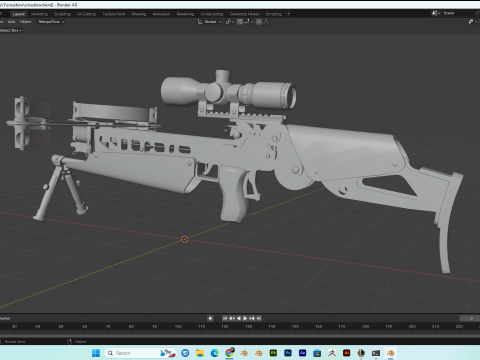Switch to UV Editing workspace
480x360 pixels.
coord(86,14)
